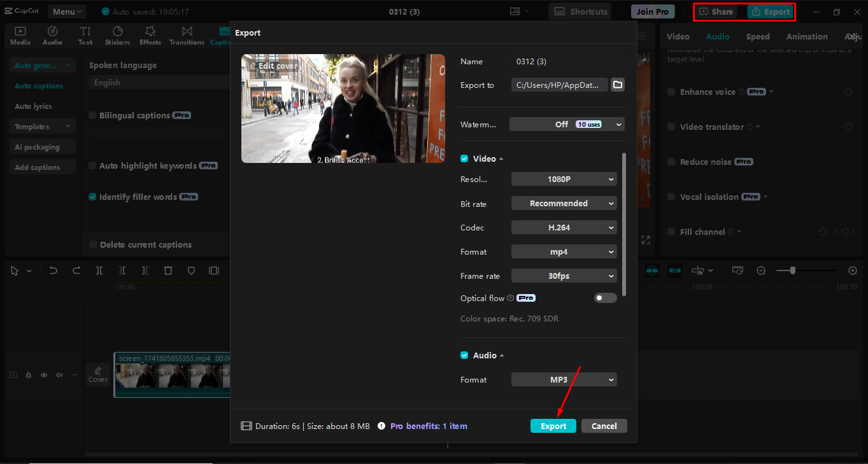868x464 pixels.
Task: Click the timeline zoom-in magnifier icon
Action: click(x=852, y=270)
